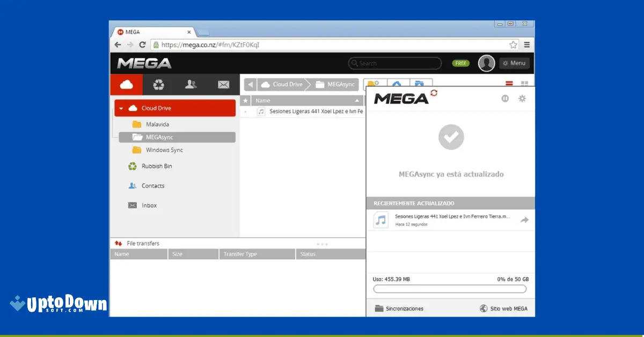
Task: Reverse sorting with the Name column arrow
Action: click(358, 100)
